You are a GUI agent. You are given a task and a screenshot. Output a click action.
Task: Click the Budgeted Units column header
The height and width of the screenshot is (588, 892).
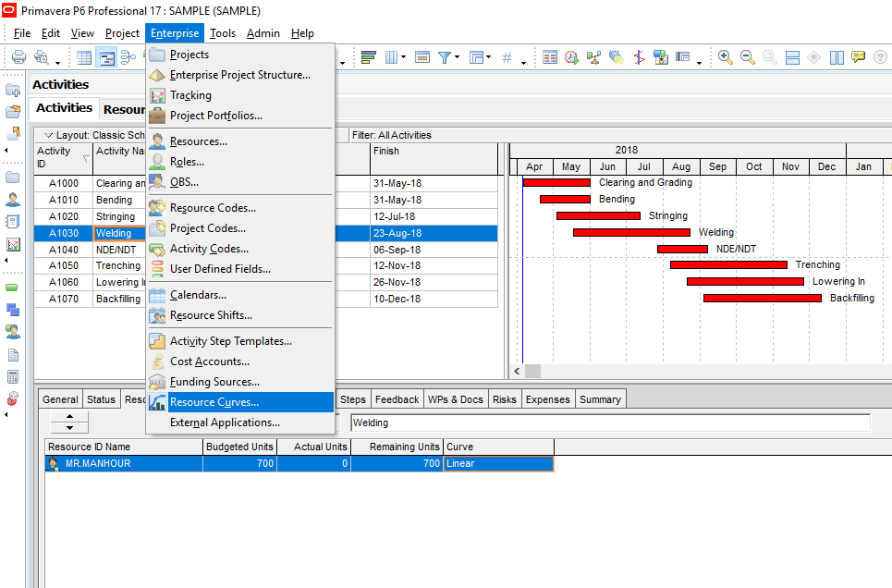pyautogui.click(x=239, y=447)
